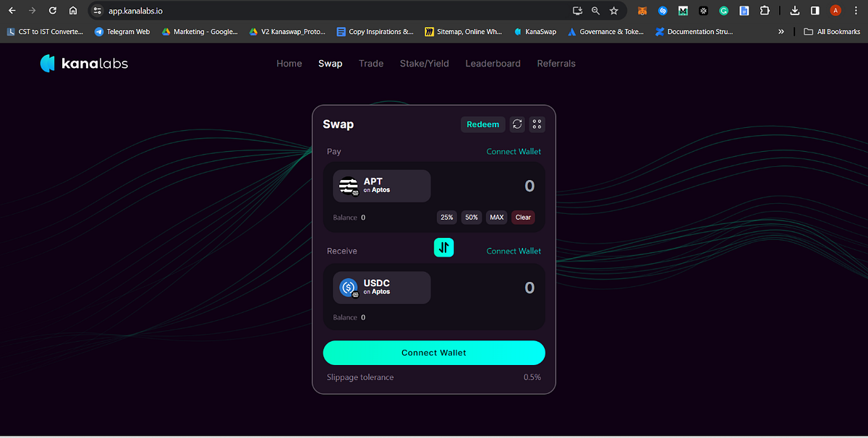
Task: Click the refresh quotes icon
Action: 517,124
